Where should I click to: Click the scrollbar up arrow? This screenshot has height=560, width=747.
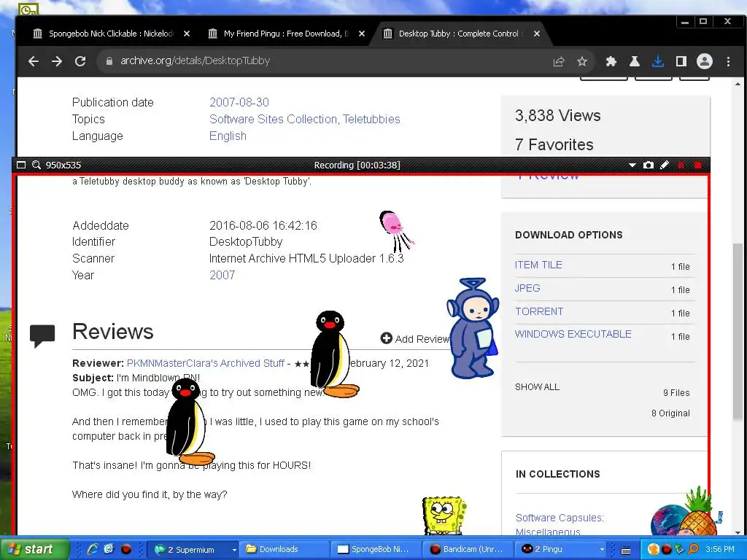(738, 85)
